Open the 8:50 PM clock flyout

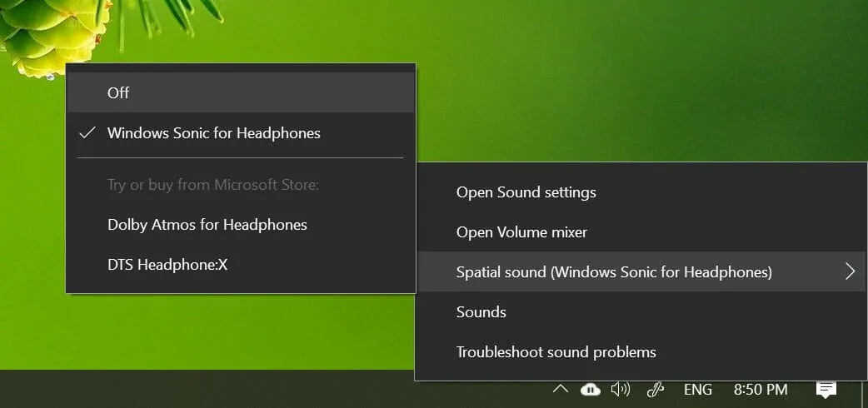[x=761, y=390]
